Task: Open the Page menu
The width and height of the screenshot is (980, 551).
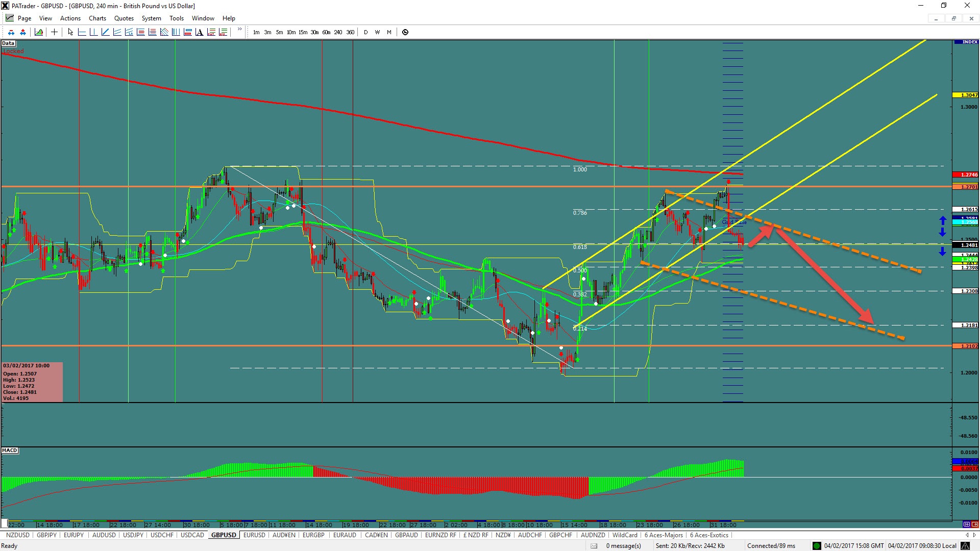Action: [x=24, y=18]
